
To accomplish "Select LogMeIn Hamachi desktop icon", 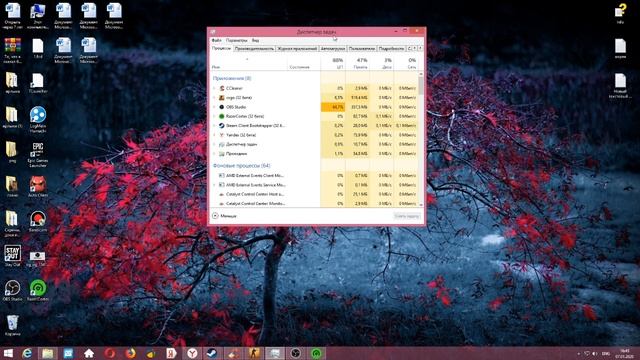I will [x=38, y=119].
